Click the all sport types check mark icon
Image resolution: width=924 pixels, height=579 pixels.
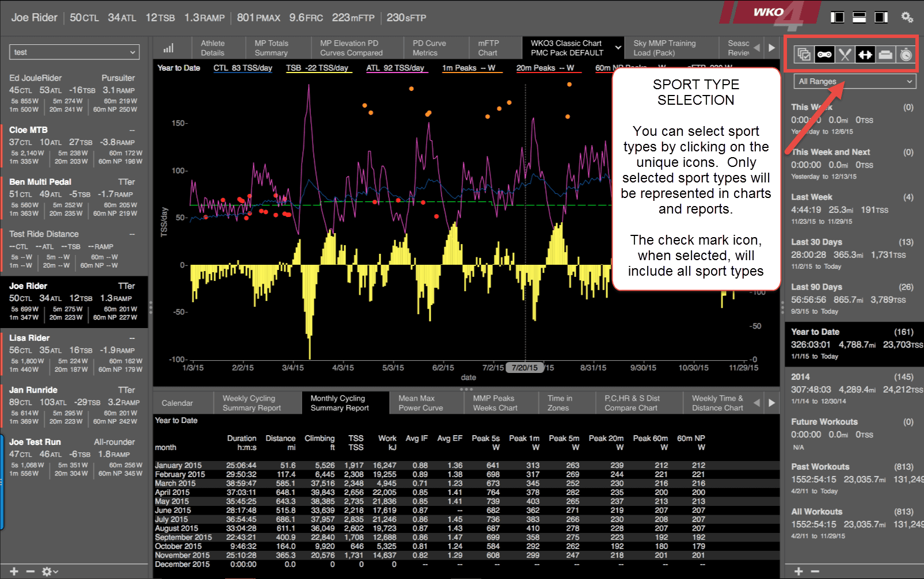pyautogui.click(x=804, y=55)
